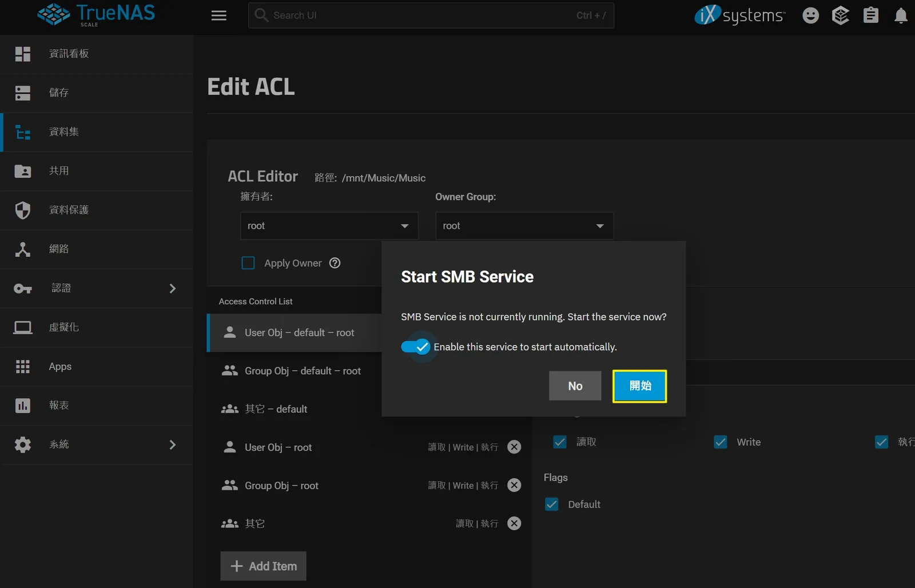Click No in Start SMB Service dialog
This screenshot has height=588, width=915.
pyautogui.click(x=575, y=386)
